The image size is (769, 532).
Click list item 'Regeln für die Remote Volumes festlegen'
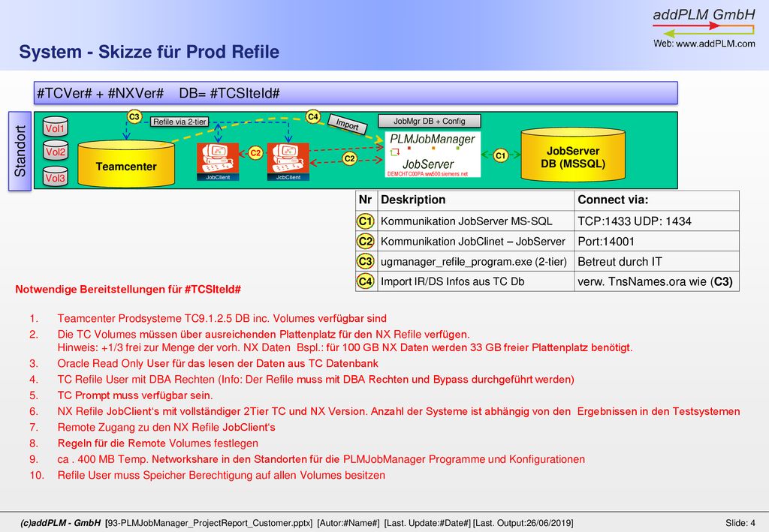(x=158, y=443)
